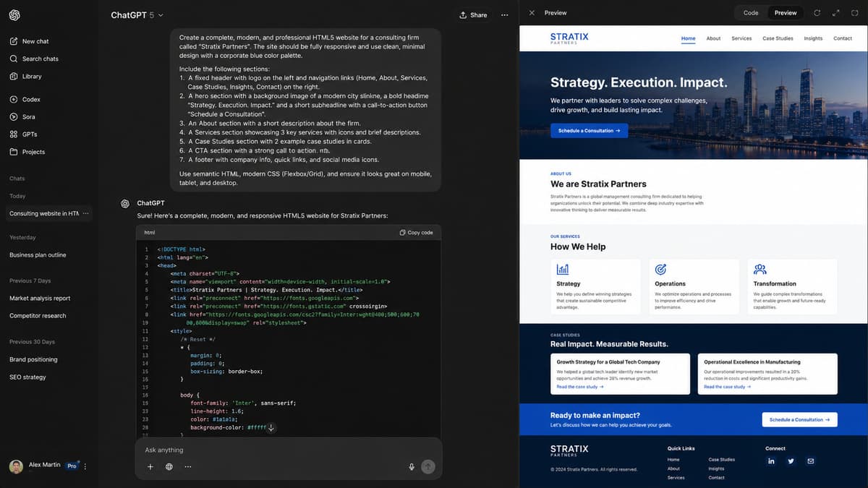868x488 pixels.
Task: Click the Share button in header
Action: [473, 15]
